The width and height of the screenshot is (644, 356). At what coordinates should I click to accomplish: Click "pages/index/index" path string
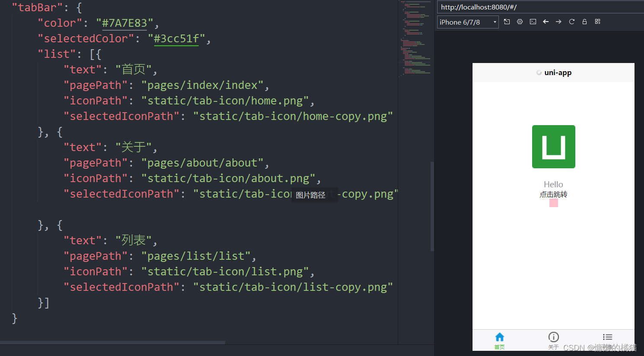click(202, 85)
